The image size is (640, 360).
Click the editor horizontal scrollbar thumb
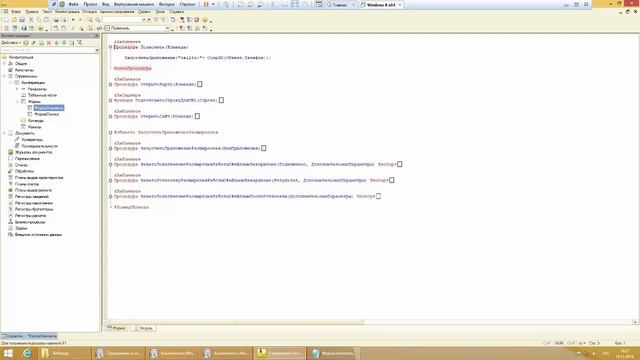point(236,322)
